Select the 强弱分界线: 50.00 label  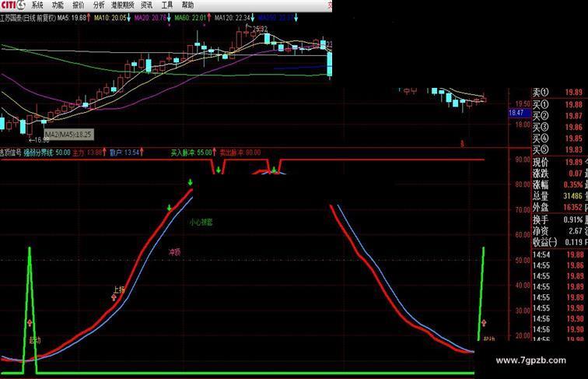(47, 153)
